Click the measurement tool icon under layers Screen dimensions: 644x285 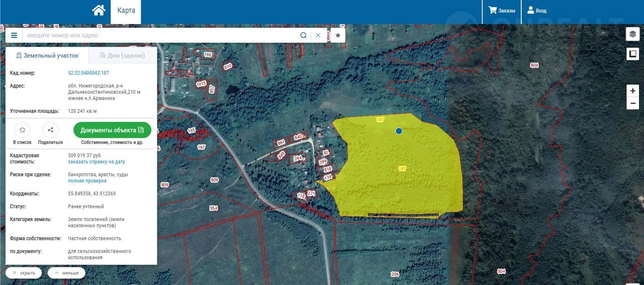click(x=632, y=54)
